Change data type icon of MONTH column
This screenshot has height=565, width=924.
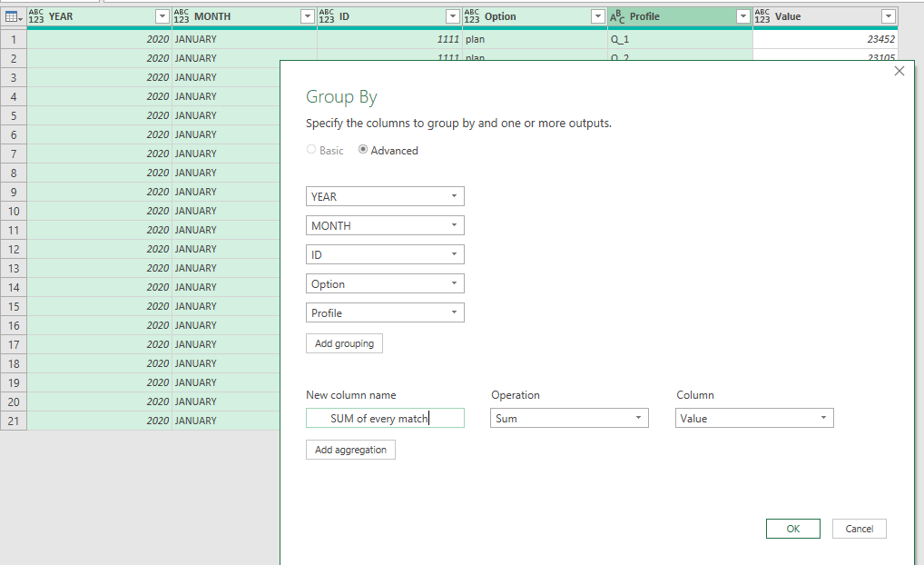point(182,16)
